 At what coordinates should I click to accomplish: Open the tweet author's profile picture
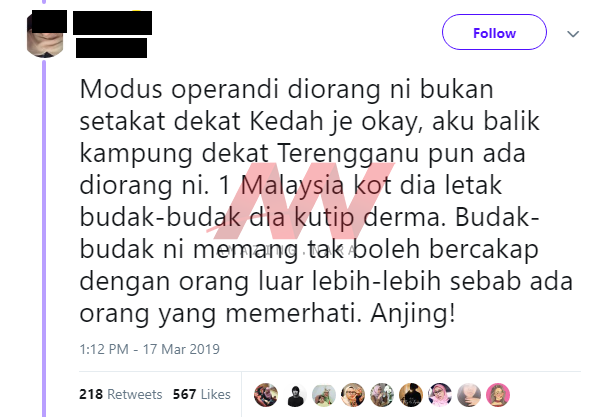[x=45, y=35]
